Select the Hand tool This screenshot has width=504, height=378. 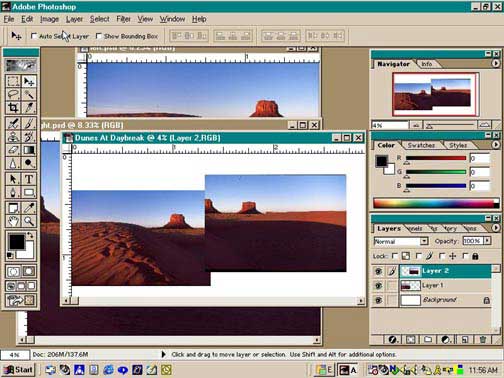[x=13, y=221]
